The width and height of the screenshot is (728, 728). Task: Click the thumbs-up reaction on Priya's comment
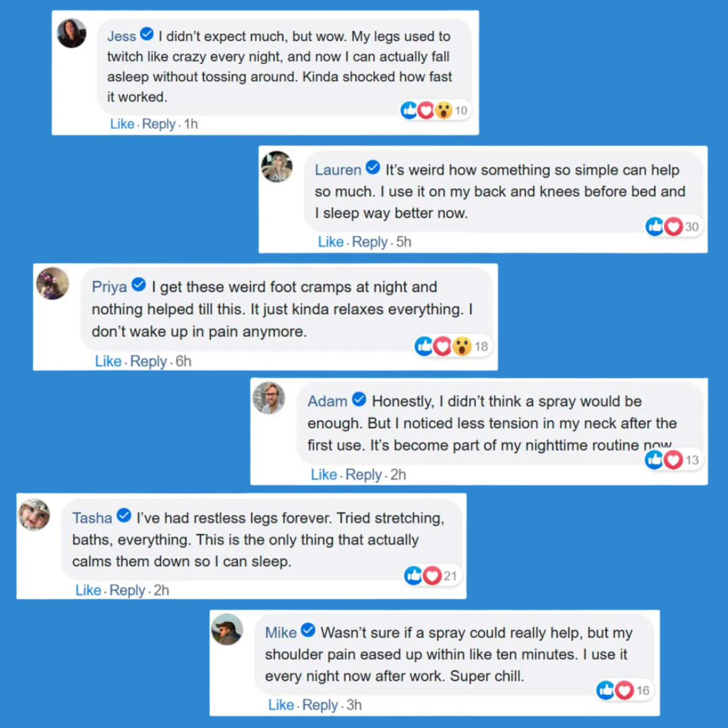[424, 346]
